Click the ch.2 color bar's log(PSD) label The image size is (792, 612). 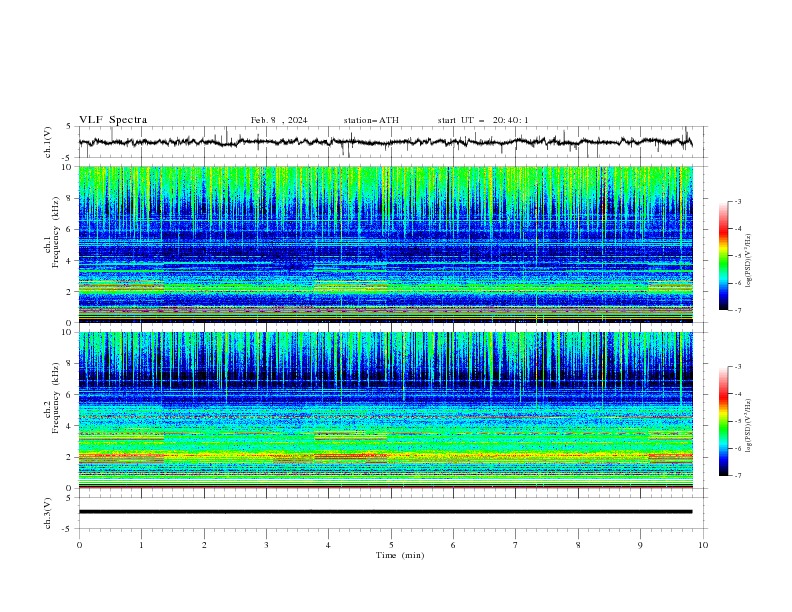749,426
